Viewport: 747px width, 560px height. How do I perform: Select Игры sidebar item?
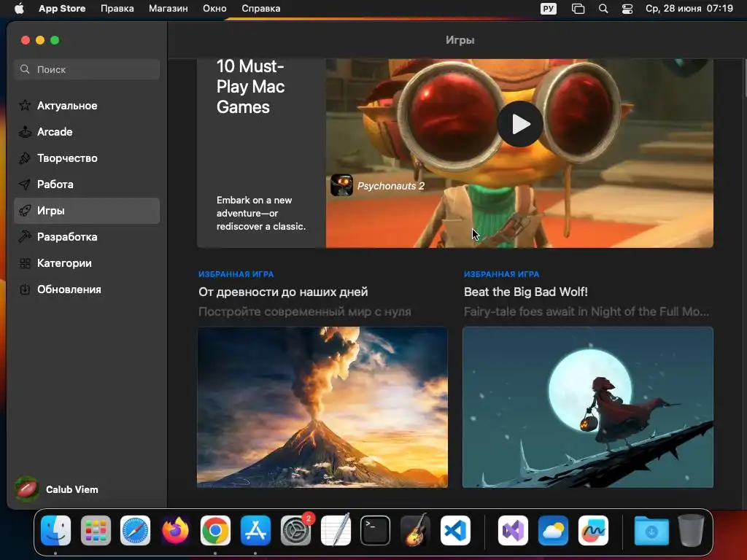pos(87,211)
